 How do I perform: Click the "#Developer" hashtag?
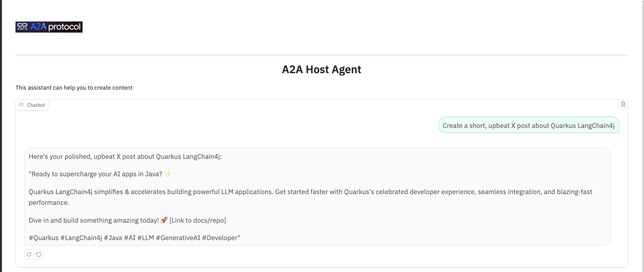coord(221,238)
